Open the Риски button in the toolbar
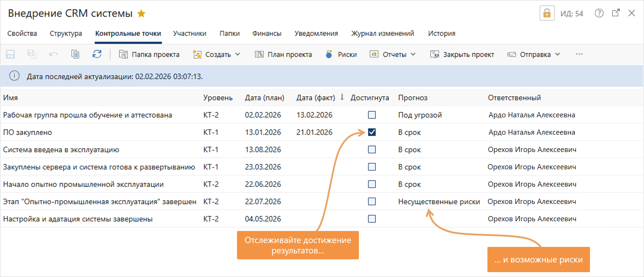 (341, 54)
